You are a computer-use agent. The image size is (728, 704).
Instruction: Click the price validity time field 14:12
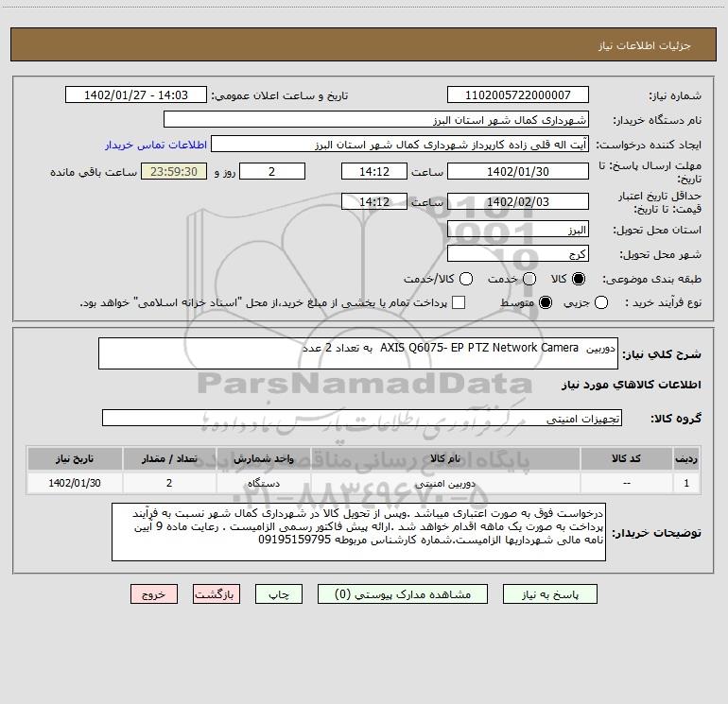[374, 201]
